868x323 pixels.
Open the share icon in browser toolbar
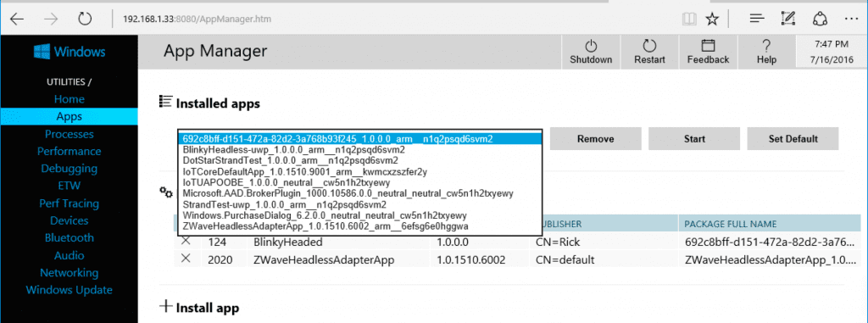click(x=820, y=19)
